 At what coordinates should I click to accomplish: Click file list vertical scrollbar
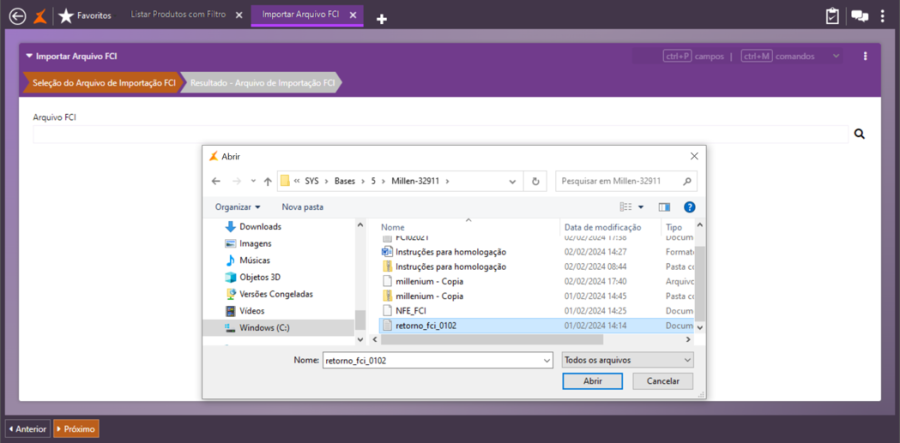(700, 284)
